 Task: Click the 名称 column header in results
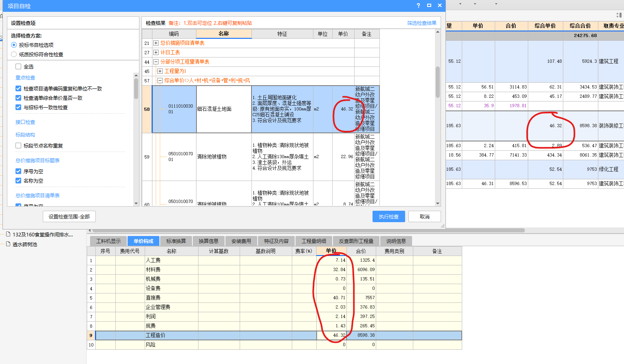(x=224, y=34)
